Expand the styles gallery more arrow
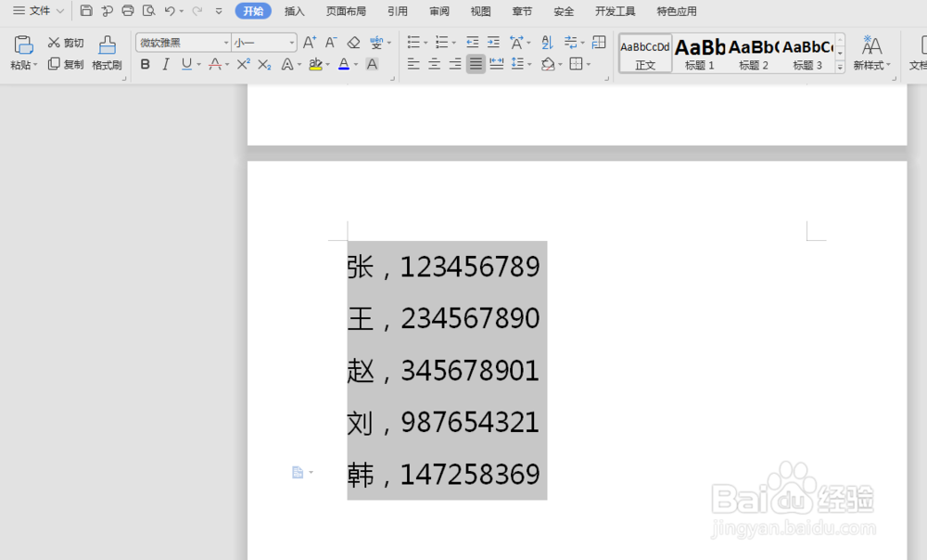Viewport: 927px width, 560px height. pos(840,67)
